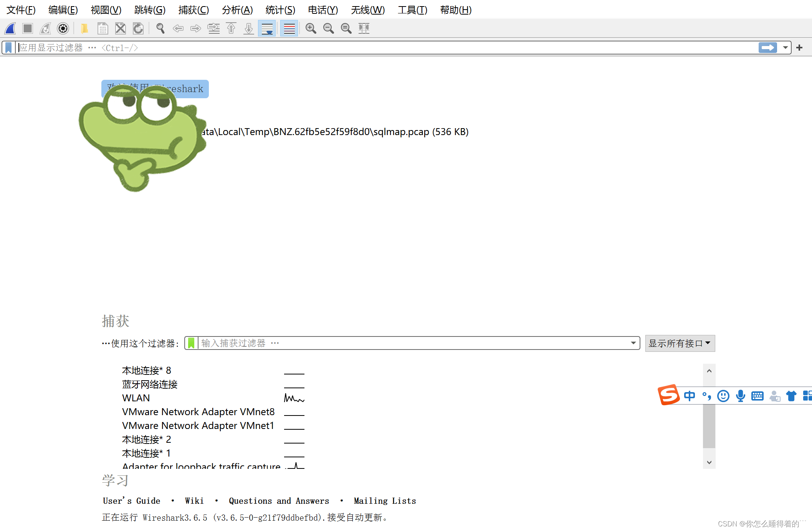This screenshot has width=812, height=531.
Task: Restart the current capture icon
Action: click(45, 28)
